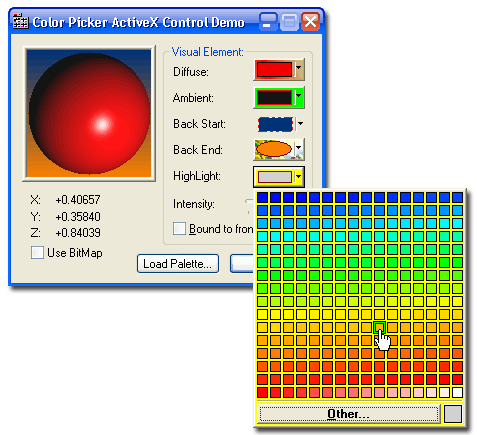Open the HighLight color dropdown arrow
Screen dimensions: 477x435
click(x=299, y=177)
